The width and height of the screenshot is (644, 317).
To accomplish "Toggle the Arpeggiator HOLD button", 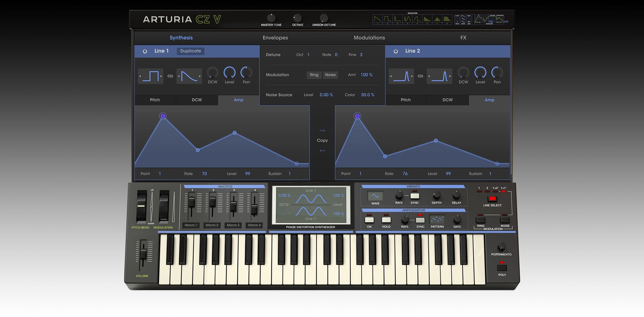I will (x=386, y=220).
